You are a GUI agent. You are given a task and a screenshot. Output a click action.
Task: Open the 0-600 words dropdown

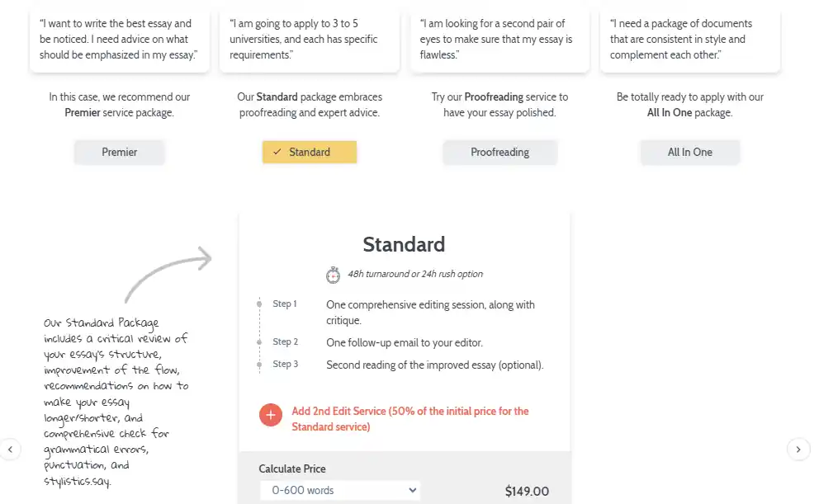pyautogui.click(x=339, y=490)
